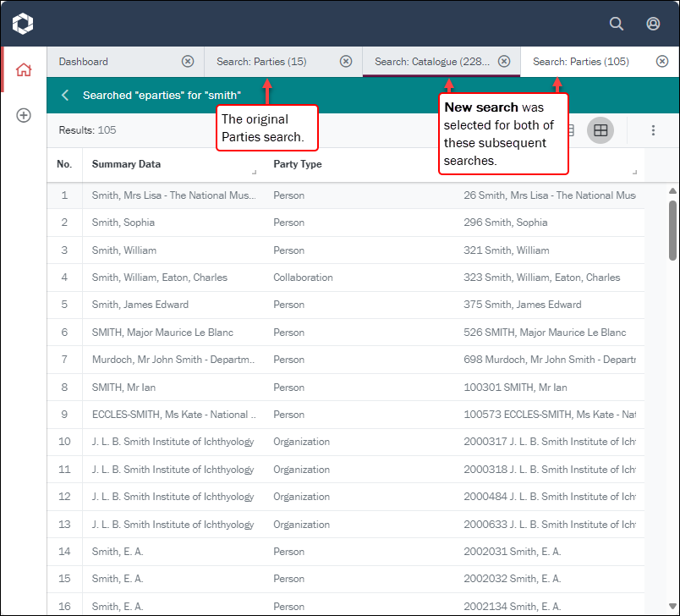Go to Home from the sidebar
The height and width of the screenshot is (616, 680).
(x=24, y=69)
